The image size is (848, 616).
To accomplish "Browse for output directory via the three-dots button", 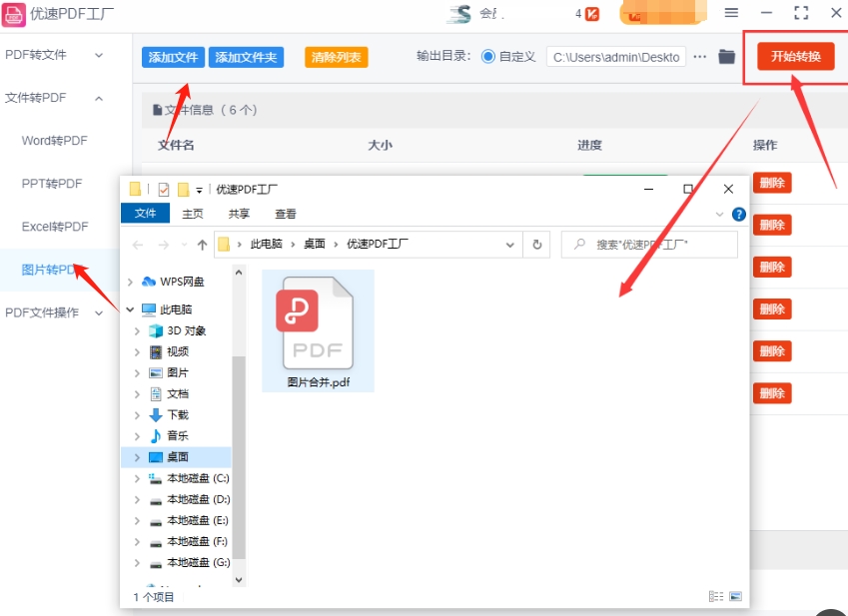I will pyautogui.click(x=700, y=57).
